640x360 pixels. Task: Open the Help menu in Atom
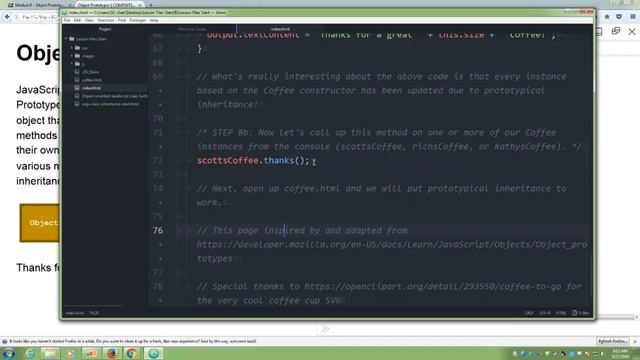click(x=154, y=20)
